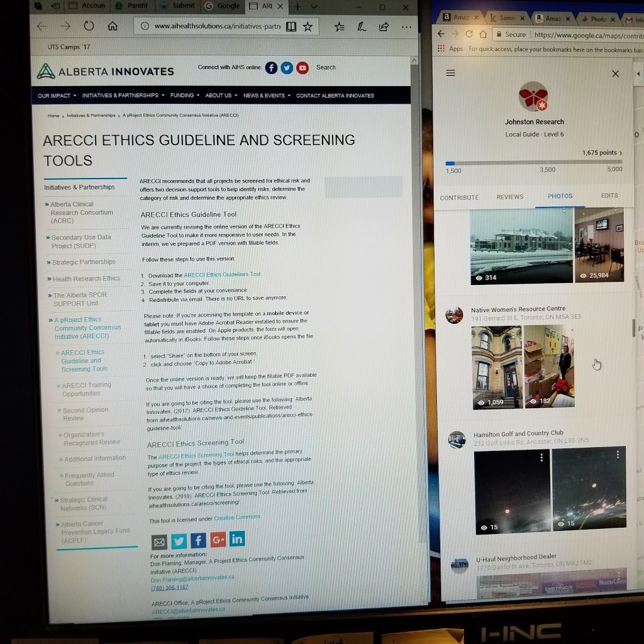
Task: Click the Twitter share icon below the article
Action: (x=179, y=541)
